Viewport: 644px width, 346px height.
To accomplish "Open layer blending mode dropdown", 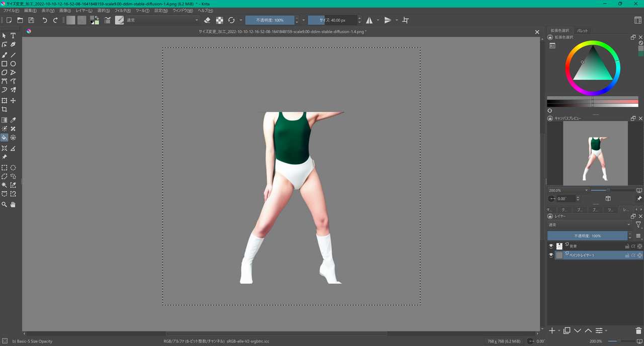I will click(x=589, y=225).
